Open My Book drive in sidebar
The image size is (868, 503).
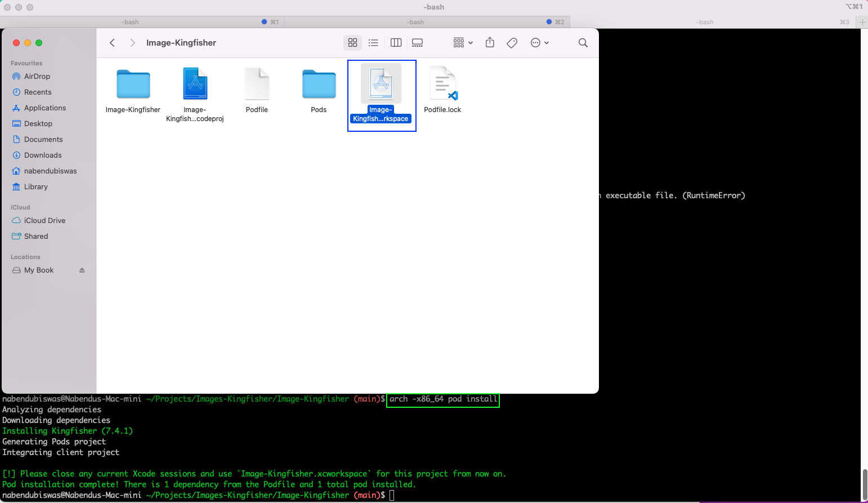[39, 270]
